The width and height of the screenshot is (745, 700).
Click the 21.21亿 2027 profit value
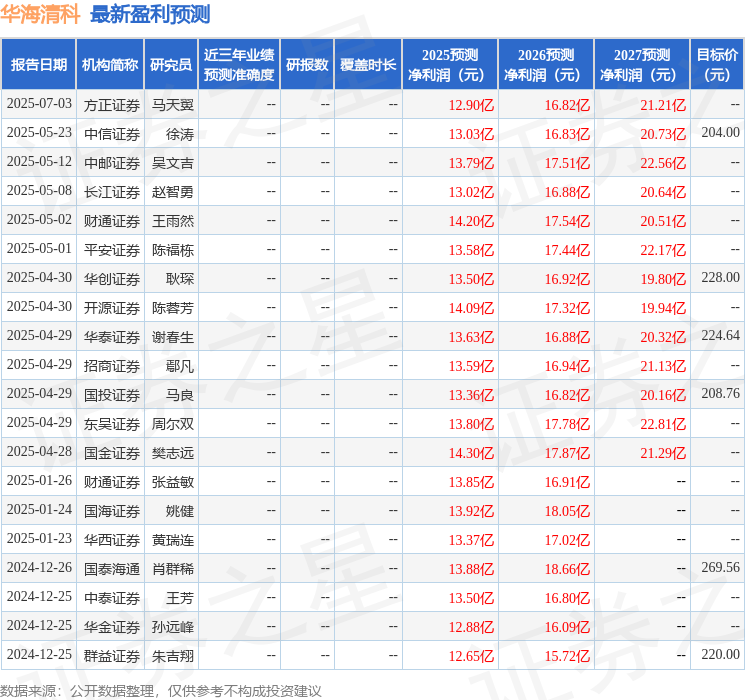click(663, 105)
